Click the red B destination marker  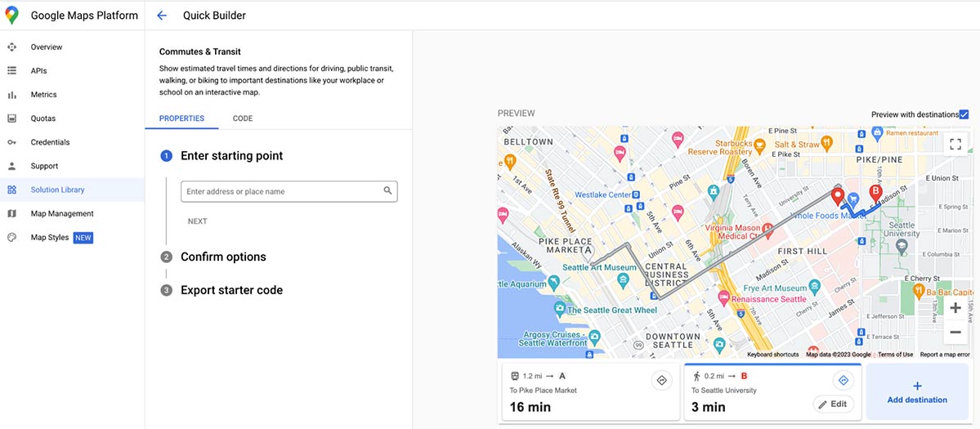875,194
